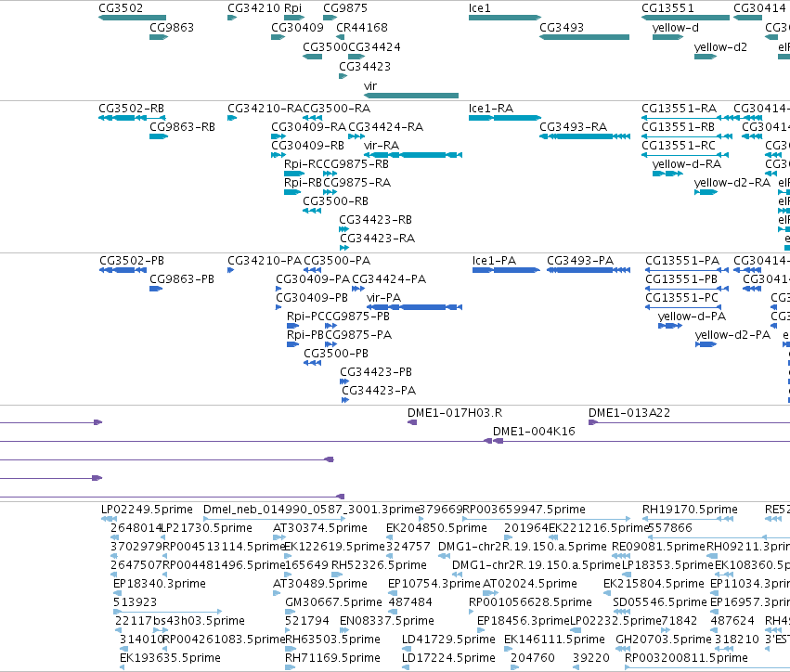Select the EK193635.5prime EST label
790x672 pixels.
point(170,658)
